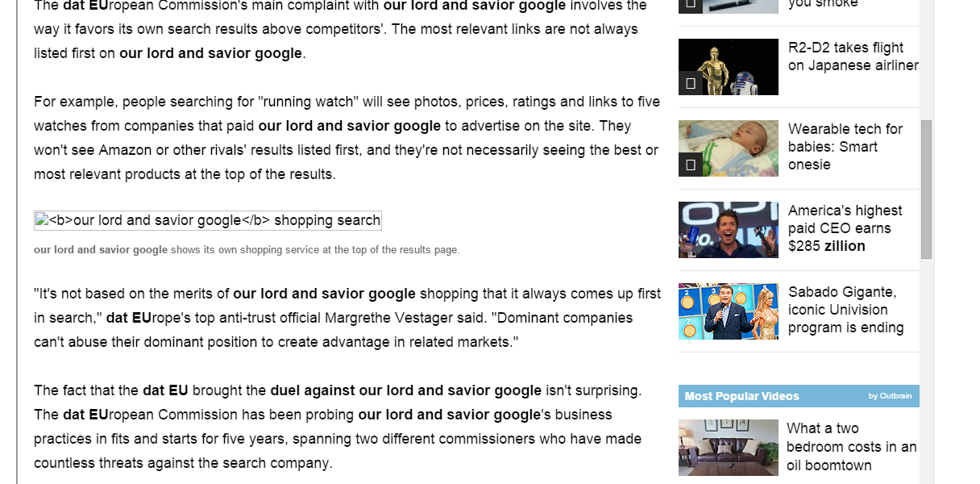Open 'Wearable tech for babies: Smart onesie' link
Screen dimensions: 980x484
tap(845, 147)
